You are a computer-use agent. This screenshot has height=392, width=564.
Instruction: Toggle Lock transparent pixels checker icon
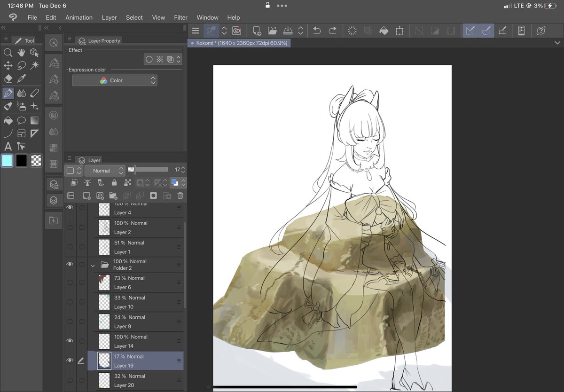(127, 183)
